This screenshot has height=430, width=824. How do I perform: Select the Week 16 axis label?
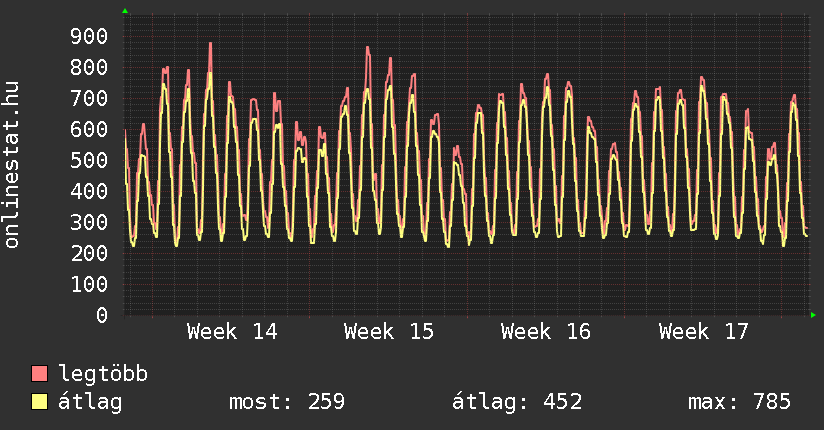pyautogui.click(x=546, y=332)
